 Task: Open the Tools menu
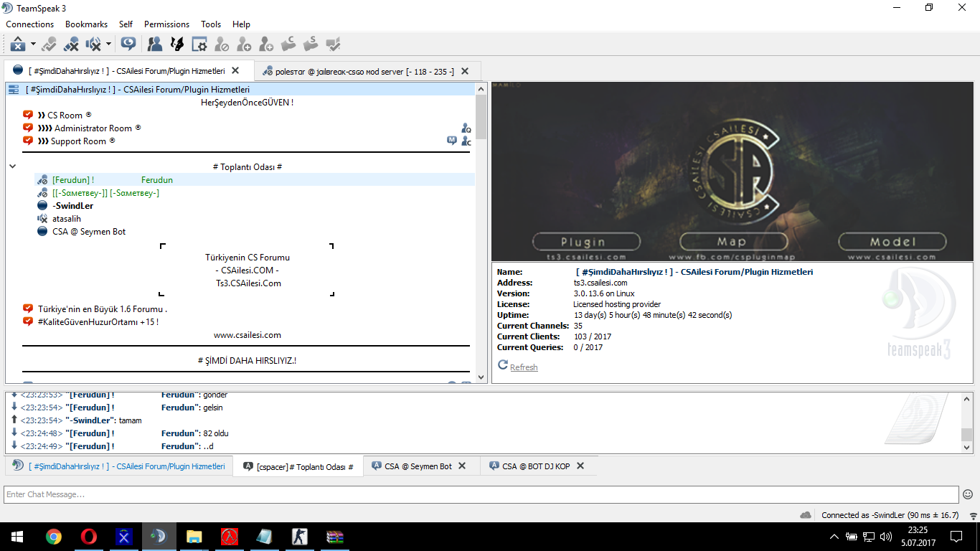tap(211, 24)
